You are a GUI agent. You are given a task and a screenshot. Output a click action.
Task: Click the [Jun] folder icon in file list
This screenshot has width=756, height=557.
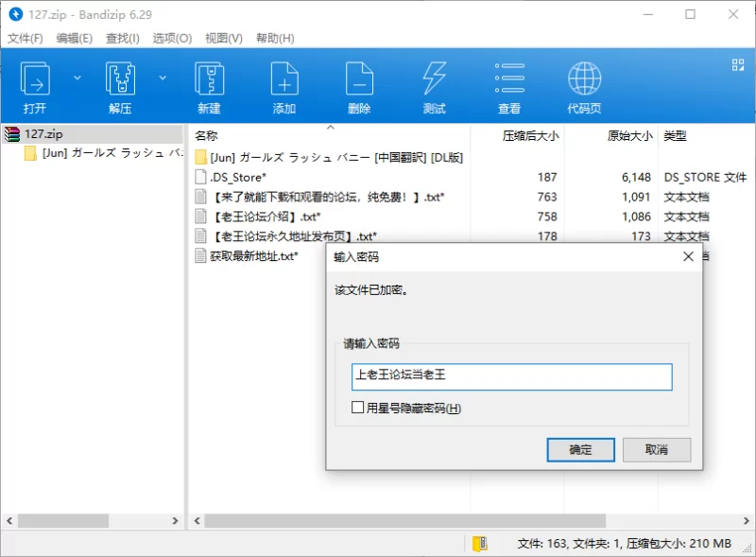tap(201, 157)
